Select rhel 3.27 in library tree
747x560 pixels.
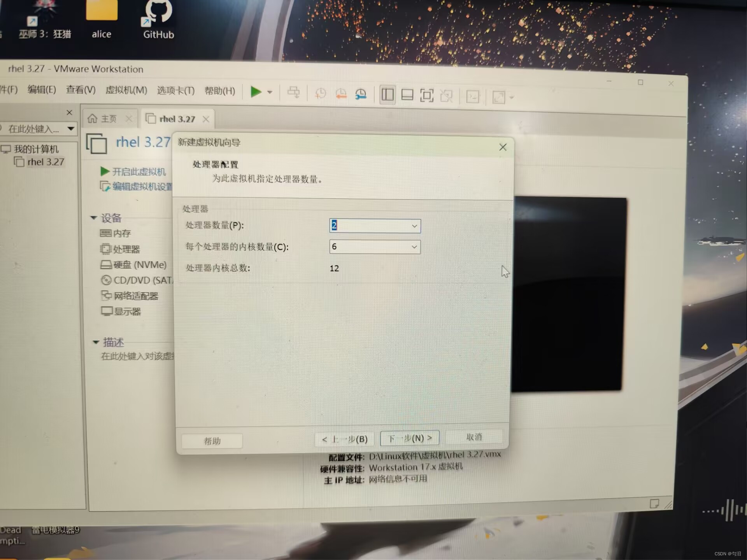pos(39,162)
